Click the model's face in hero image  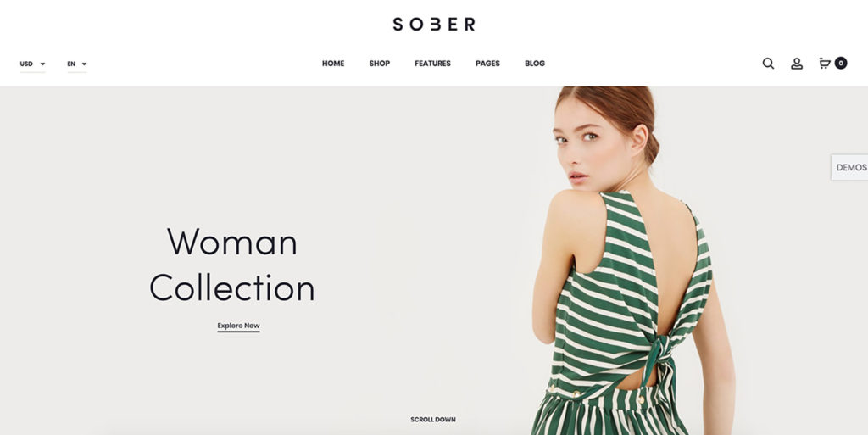pos(581,147)
